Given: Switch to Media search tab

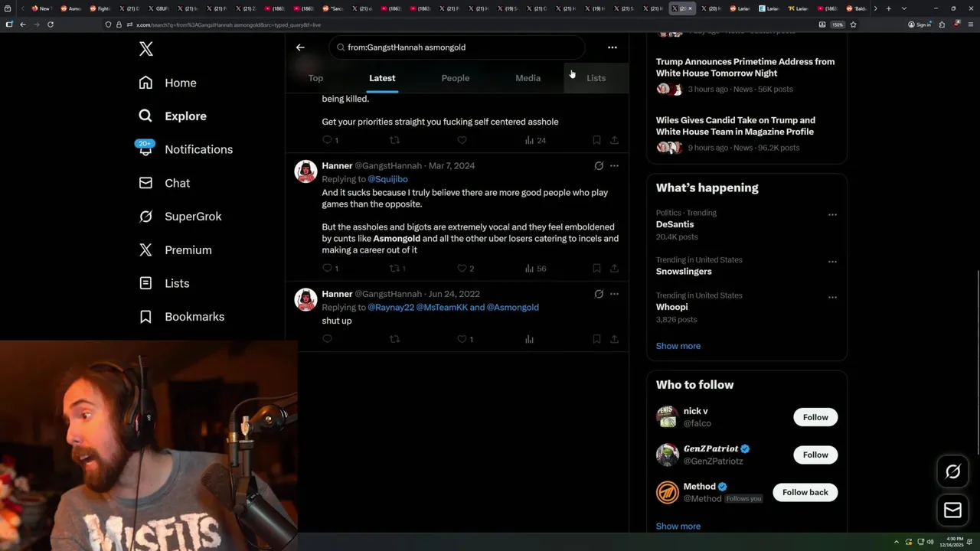Looking at the screenshot, I should coord(528,78).
